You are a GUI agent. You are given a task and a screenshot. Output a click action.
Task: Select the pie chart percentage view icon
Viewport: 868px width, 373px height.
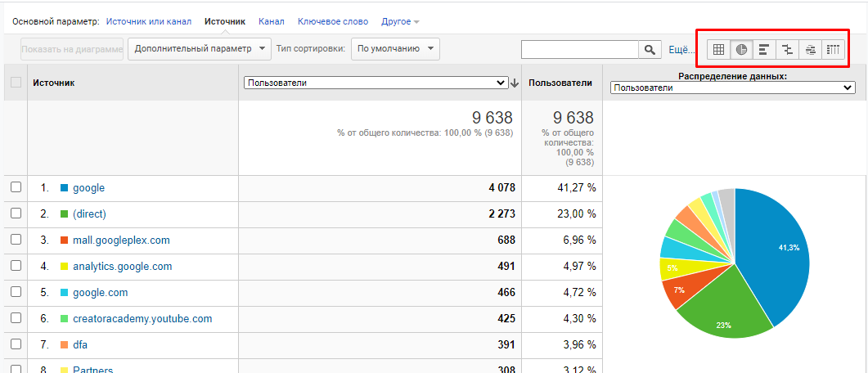[x=741, y=49]
